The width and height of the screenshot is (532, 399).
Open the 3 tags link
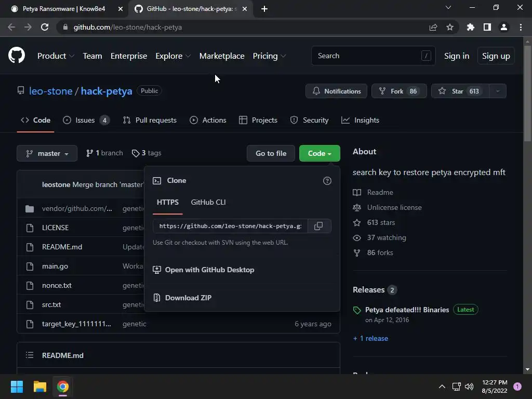click(147, 153)
